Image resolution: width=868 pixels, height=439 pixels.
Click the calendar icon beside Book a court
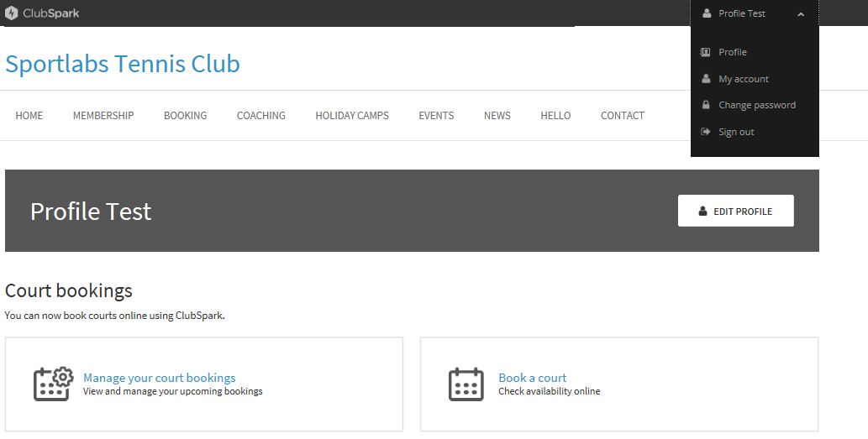click(x=466, y=384)
